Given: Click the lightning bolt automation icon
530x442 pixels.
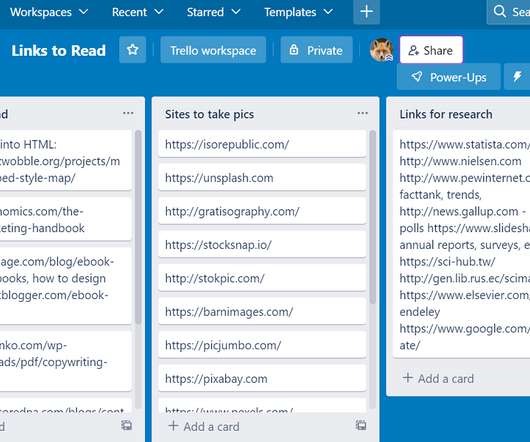Looking at the screenshot, I should 517,77.
